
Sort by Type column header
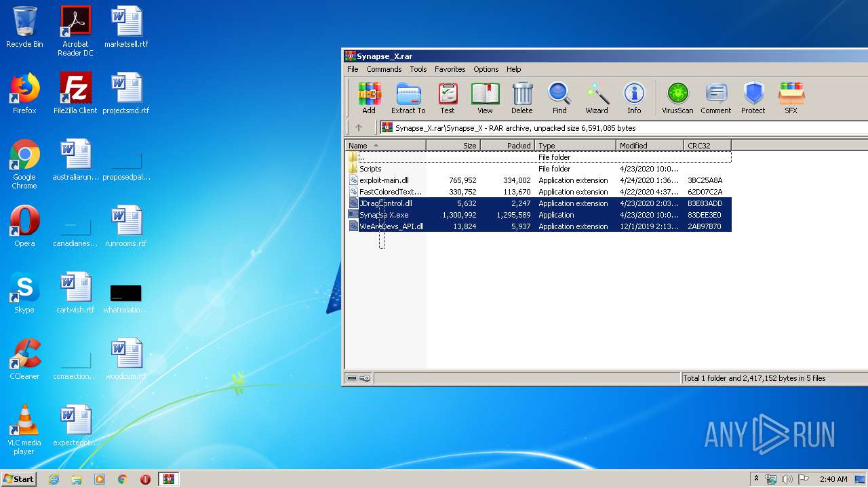(x=575, y=146)
